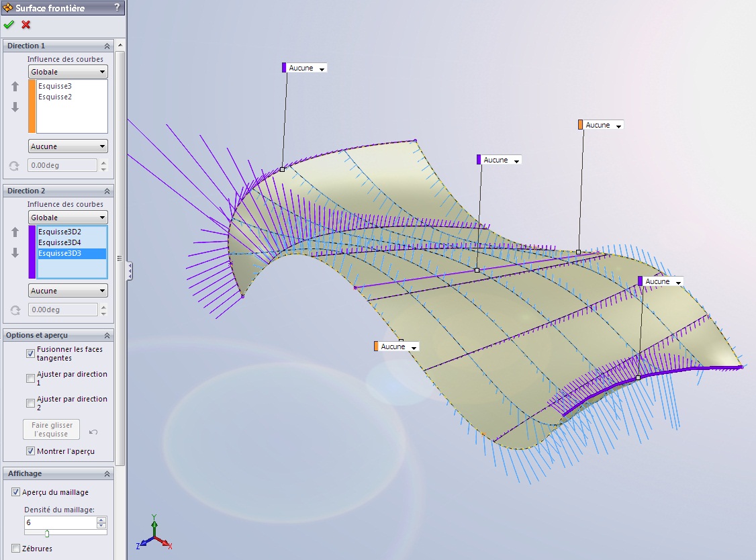Open Direction 2 Aucune tangency dropdown
Viewport: 756px width, 560px height.
click(68, 291)
